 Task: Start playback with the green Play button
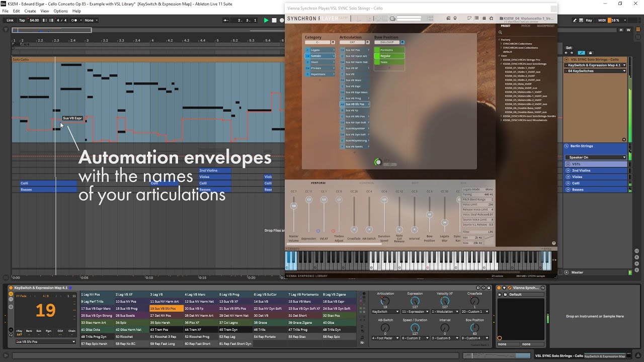(x=266, y=20)
